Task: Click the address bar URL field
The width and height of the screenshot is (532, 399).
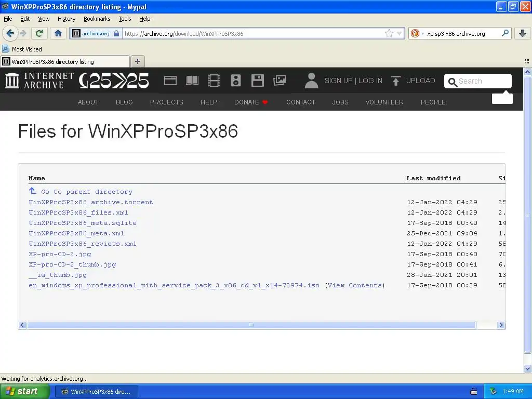Action: pos(253,33)
